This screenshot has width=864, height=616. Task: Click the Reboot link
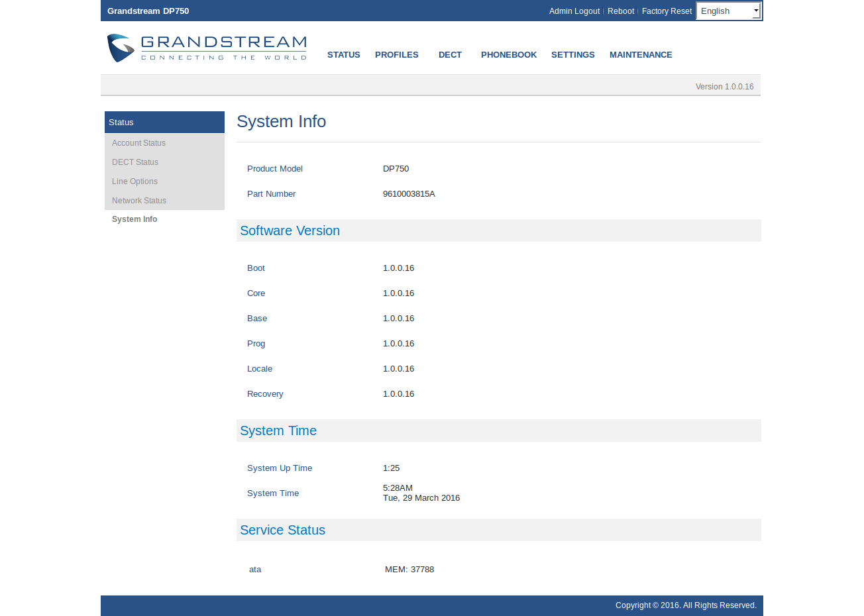tap(620, 11)
